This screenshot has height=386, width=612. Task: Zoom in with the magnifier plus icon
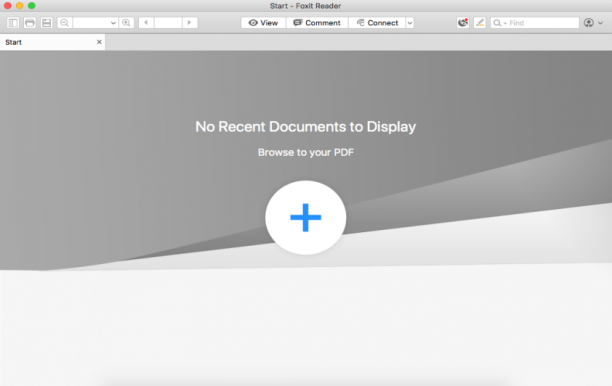[x=126, y=23]
